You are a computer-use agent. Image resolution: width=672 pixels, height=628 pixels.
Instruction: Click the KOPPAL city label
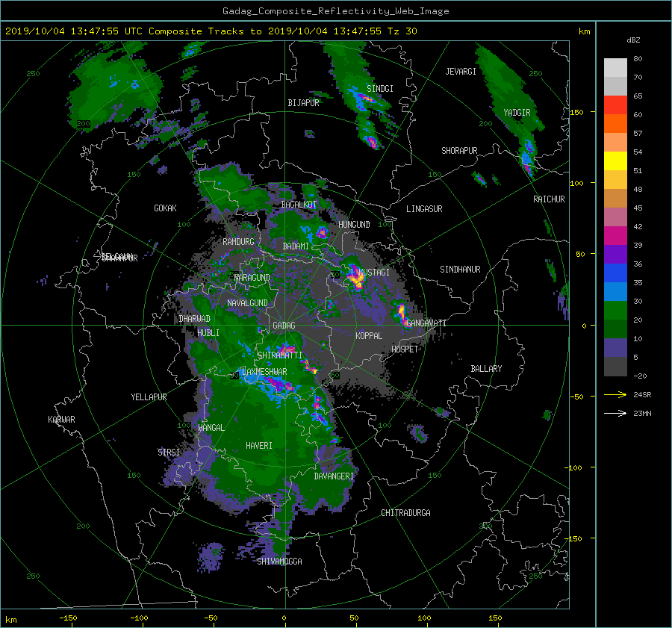(x=369, y=336)
